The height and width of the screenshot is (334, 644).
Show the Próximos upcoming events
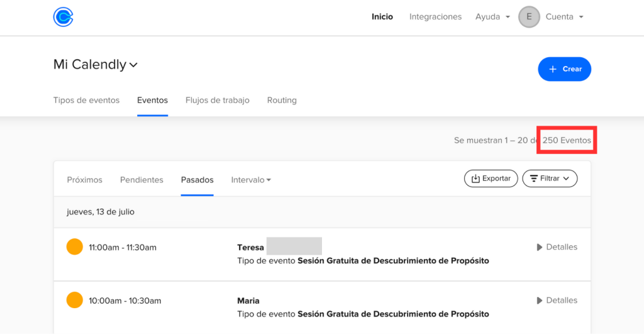(84, 180)
